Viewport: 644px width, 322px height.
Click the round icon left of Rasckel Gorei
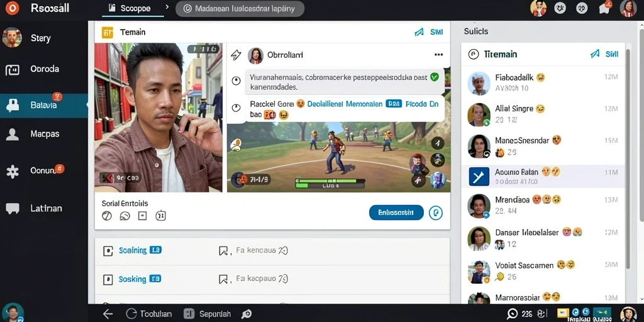pos(236,108)
